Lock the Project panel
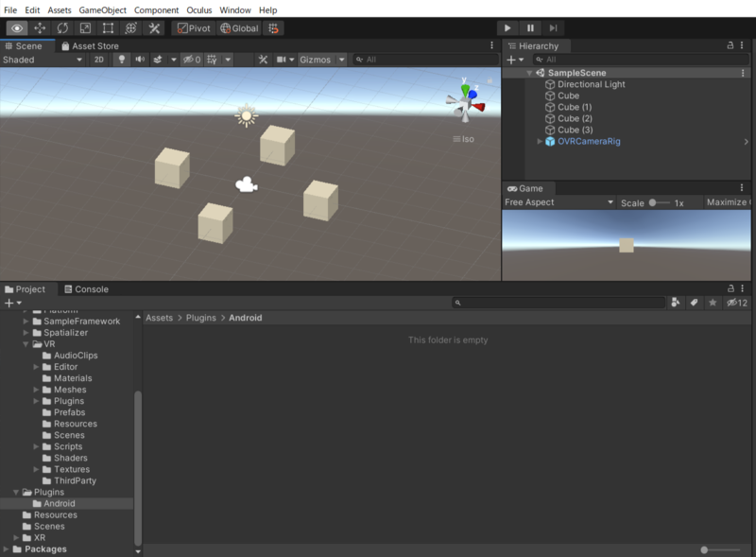 click(730, 288)
